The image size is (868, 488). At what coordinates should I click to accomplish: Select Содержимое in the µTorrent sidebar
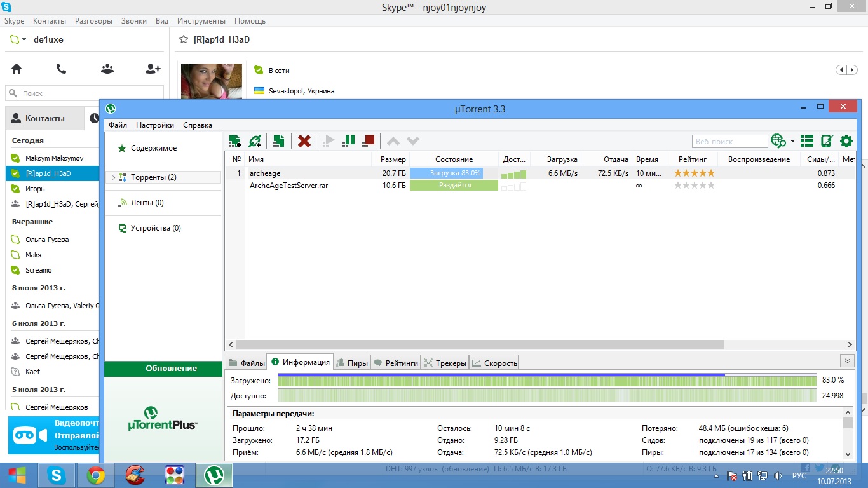click(154, 148)
